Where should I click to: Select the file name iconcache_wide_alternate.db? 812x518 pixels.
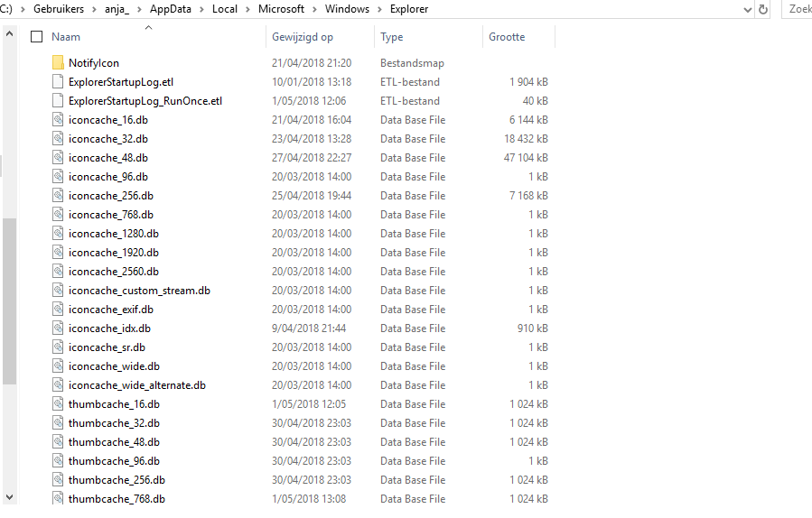point(136,385)
